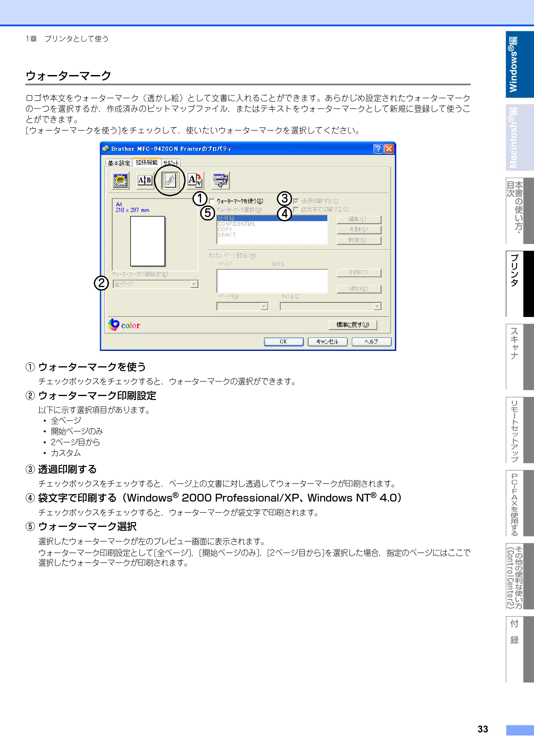Image resolution: width=534 pixels, height=756 pixels.
Task: Click watermark 削除(L) button
Action: 359,229
